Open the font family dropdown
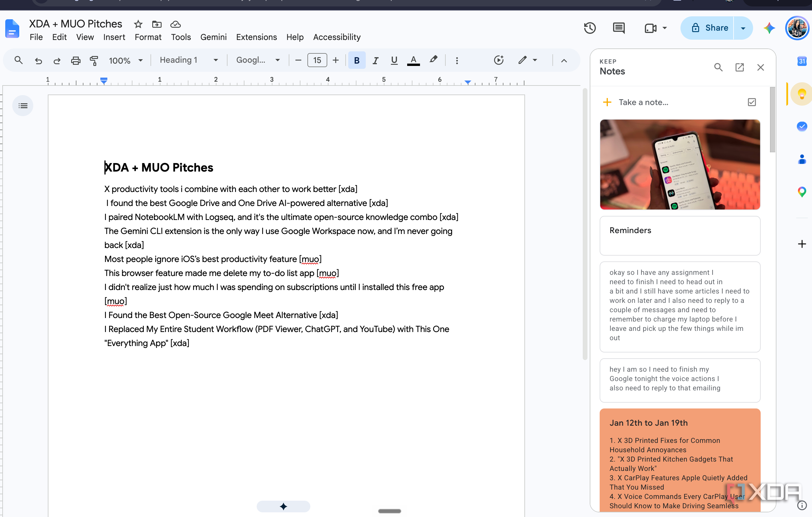812x517 pixels. (258, 60)
